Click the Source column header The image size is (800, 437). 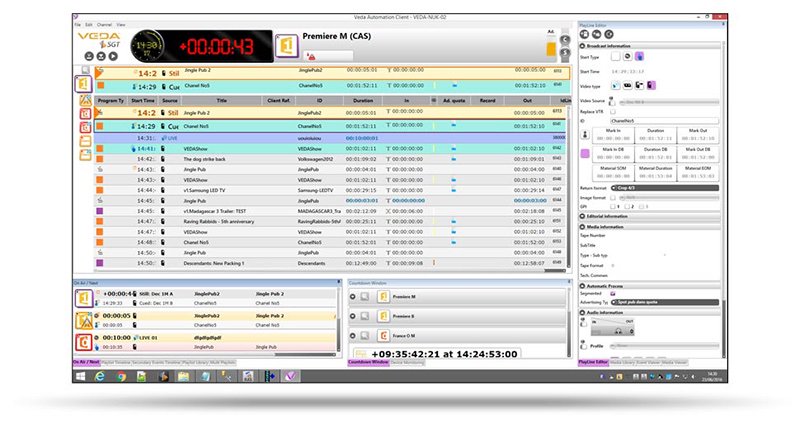point(170,100)
